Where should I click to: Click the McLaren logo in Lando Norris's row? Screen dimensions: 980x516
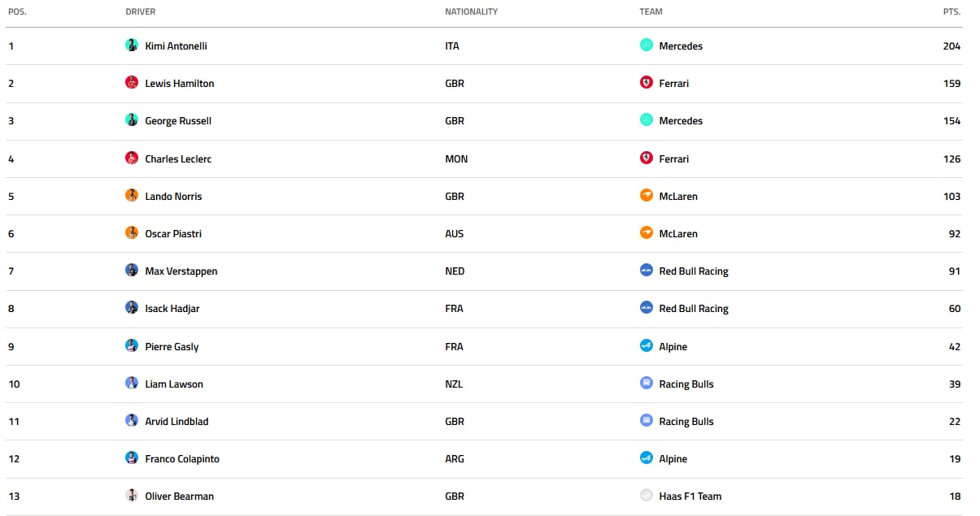[647, 196]
